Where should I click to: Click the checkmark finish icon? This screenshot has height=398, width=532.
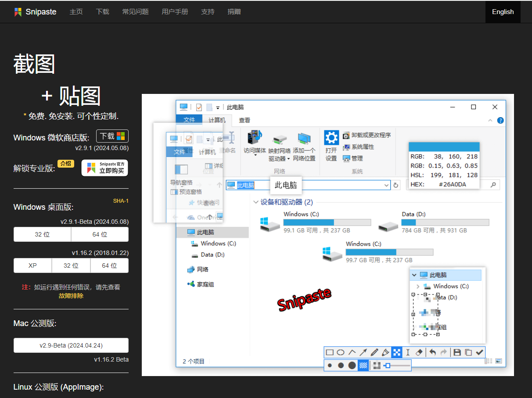[480, 352]
